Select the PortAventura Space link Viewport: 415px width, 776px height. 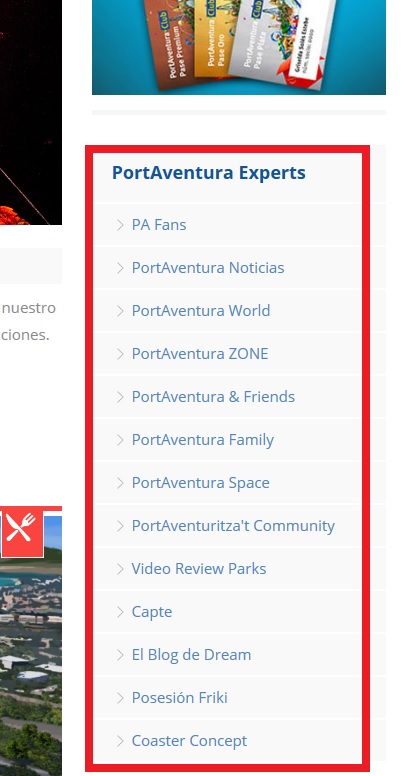(x=201, y=484)
